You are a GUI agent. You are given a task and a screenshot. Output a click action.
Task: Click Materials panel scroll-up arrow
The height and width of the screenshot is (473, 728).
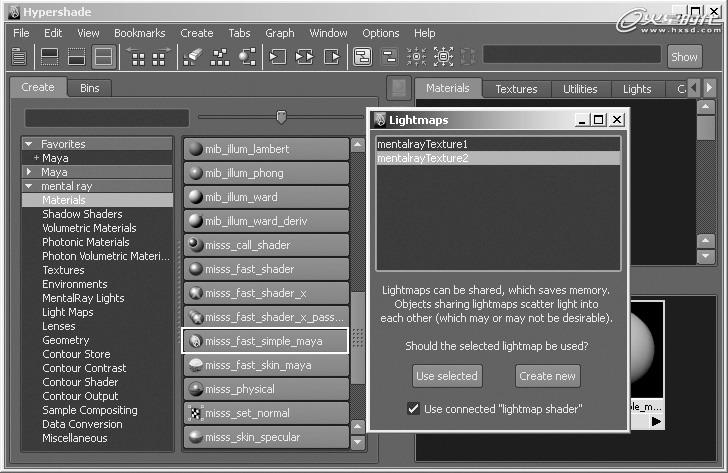(706, 107)
